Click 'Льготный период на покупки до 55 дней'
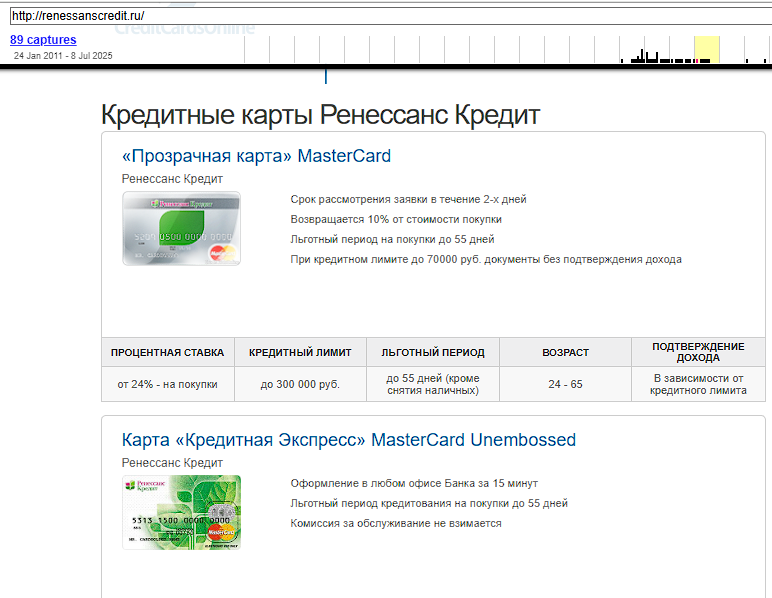 (392, 240)
